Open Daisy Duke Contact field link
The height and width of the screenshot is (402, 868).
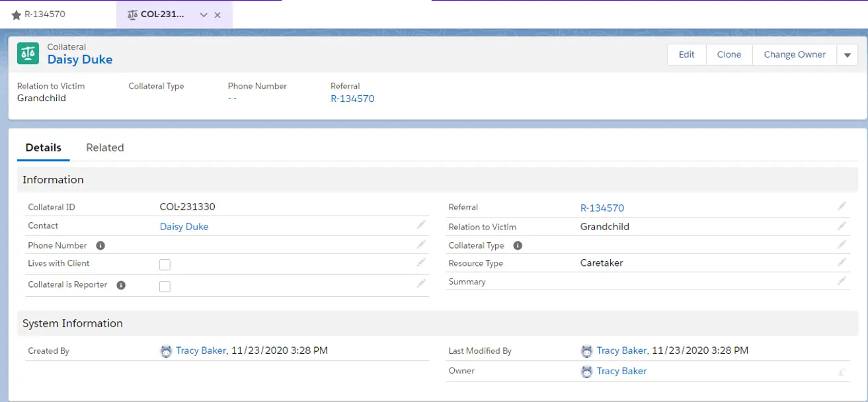[184, 227]
